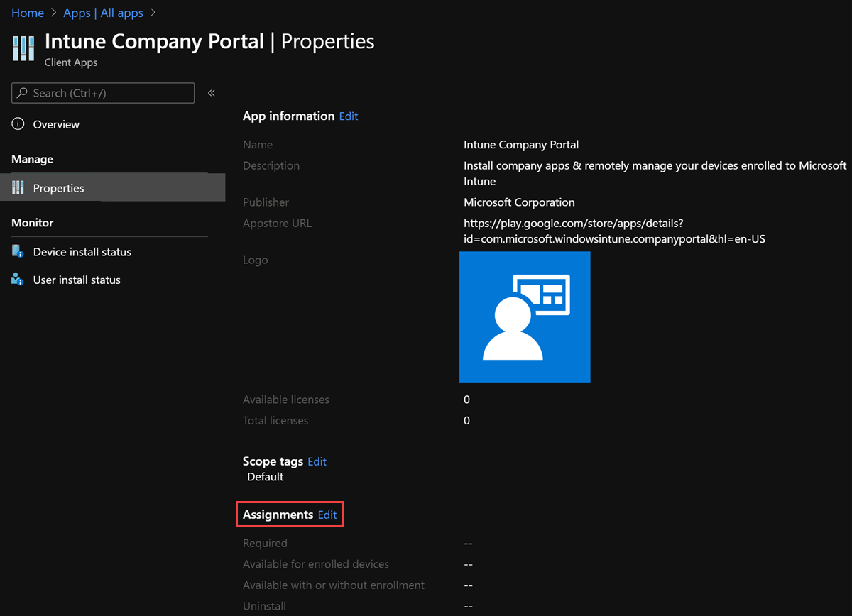Image resolution: width=852 pixels, height=616 pixels.
Task: Click the 'Name' field label
Action: click(258, 145)
